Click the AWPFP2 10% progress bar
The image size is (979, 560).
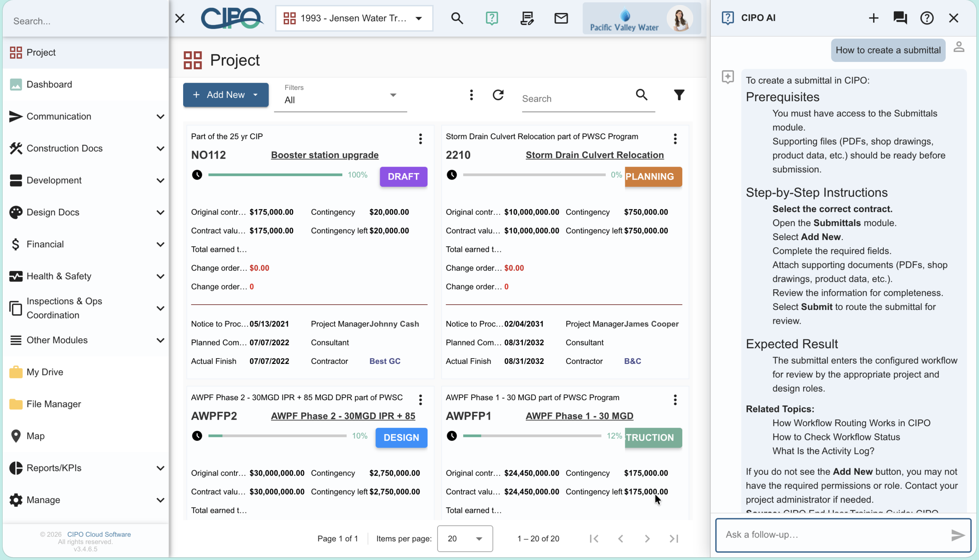click(x=277, y=436)
